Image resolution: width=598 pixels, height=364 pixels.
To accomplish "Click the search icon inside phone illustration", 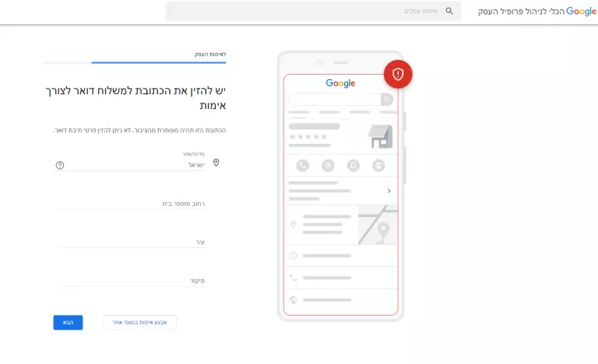I will (387, 100).
